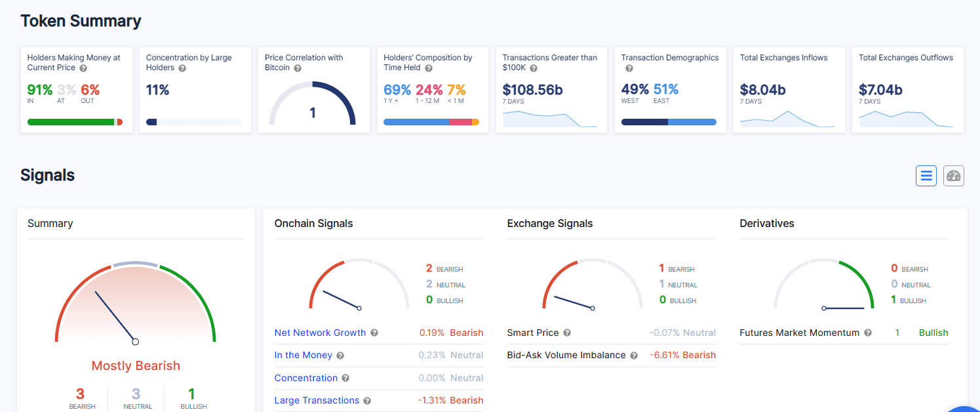Toggle list view for Signals panel
This screenshot has height=412, width=980.
coord(926,175)
